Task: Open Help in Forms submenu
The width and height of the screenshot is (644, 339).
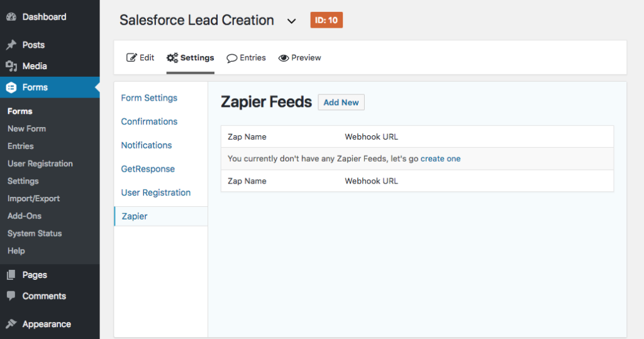Action: click(x=16, y=251)
